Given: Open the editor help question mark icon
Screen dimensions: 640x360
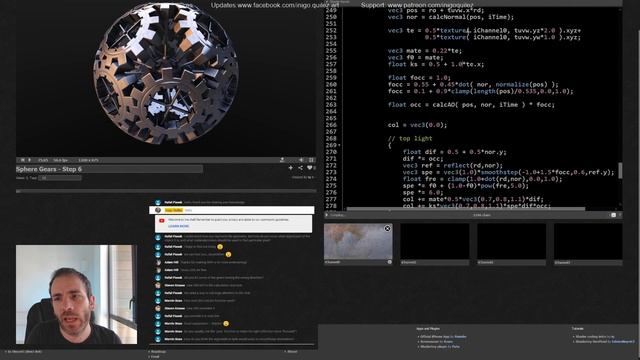Looking at the screenshot, I should 620,215.
